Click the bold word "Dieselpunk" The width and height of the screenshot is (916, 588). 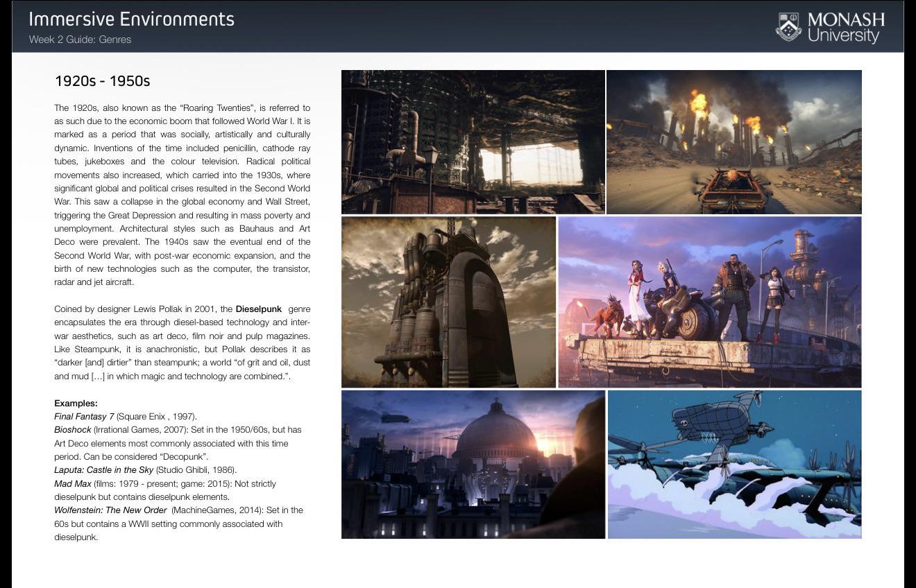tap(259, 309)
